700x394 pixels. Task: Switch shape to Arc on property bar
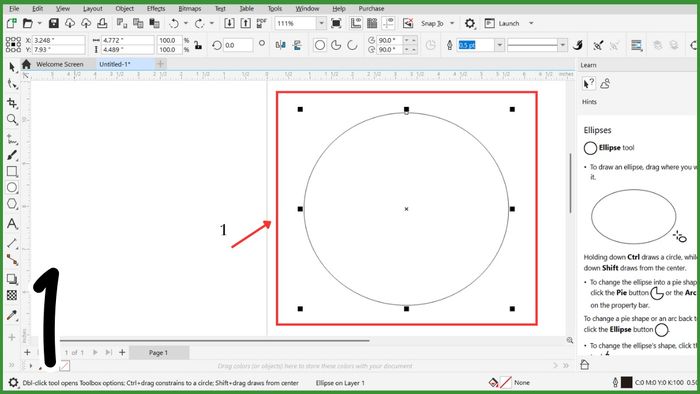pyautogui.click(x=352, y=45)
